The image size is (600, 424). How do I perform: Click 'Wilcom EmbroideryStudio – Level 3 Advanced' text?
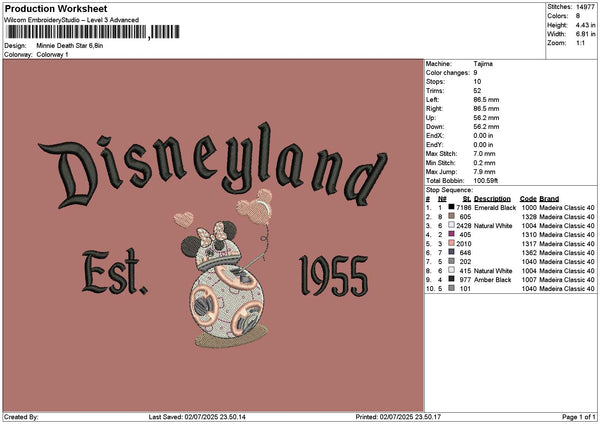coord(72,20)
